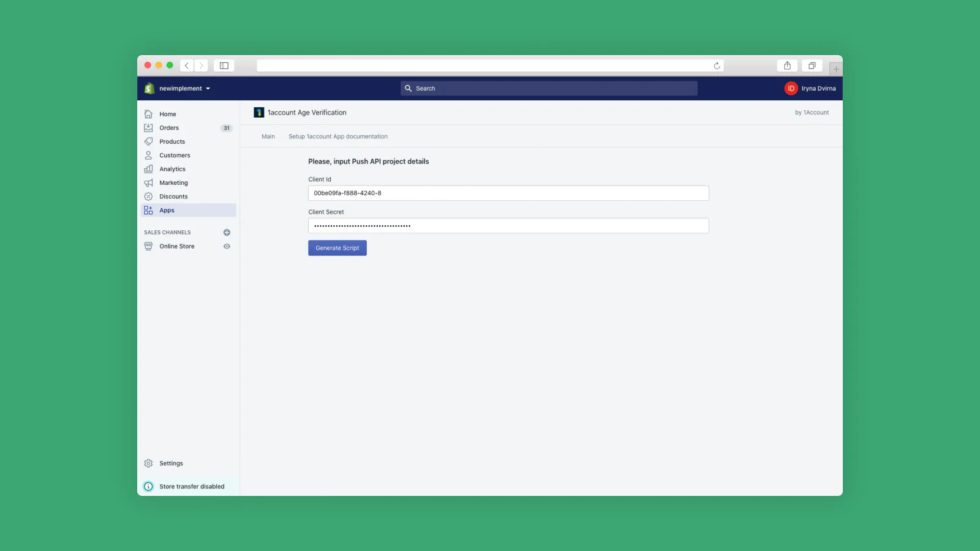Image resolution: width=980 pixels, height=551 pixels.
Task: Select Apps in sidebar
Action: (188, 210)
